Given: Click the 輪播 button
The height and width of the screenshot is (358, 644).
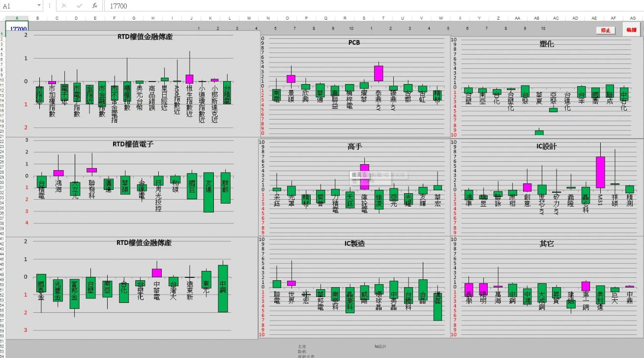Looking at the screenshot, I should point(631,30).
